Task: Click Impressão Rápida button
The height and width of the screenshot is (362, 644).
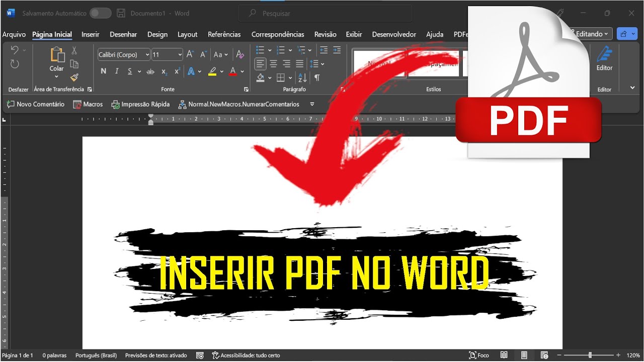Action: (140, 104)
